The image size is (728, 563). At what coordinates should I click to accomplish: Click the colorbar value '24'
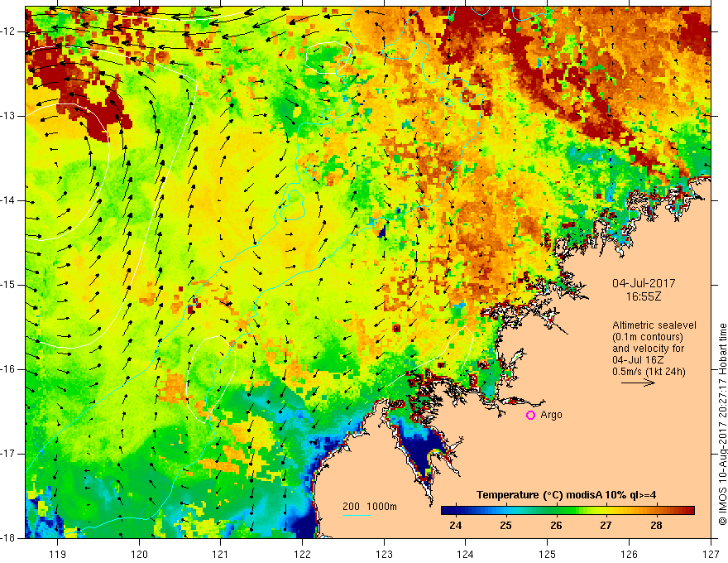pos(456,526)
